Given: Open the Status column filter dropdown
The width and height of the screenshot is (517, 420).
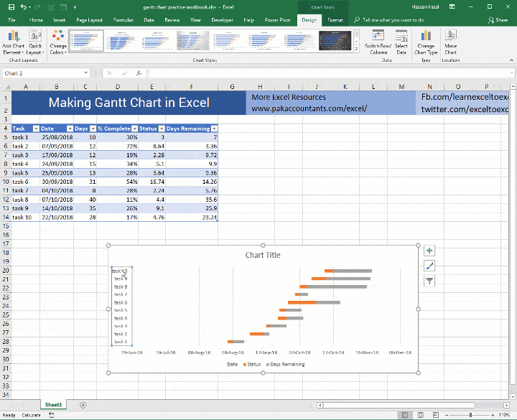Looking at the screenshot, I should coord(162,129).
